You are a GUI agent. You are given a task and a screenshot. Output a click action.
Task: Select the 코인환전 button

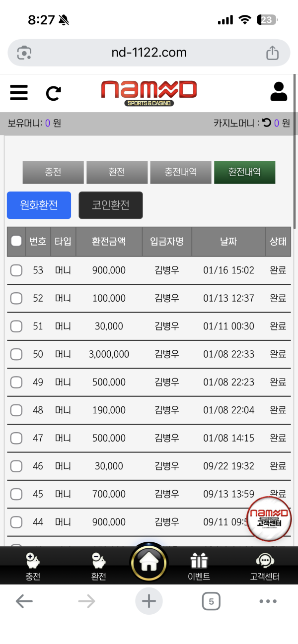click(x=111, y=205)
